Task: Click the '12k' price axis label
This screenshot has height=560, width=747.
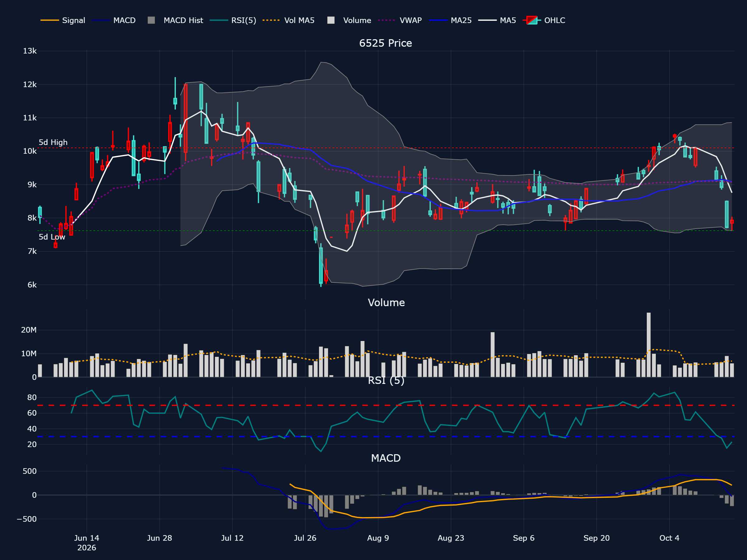Action: coord(30,84)
